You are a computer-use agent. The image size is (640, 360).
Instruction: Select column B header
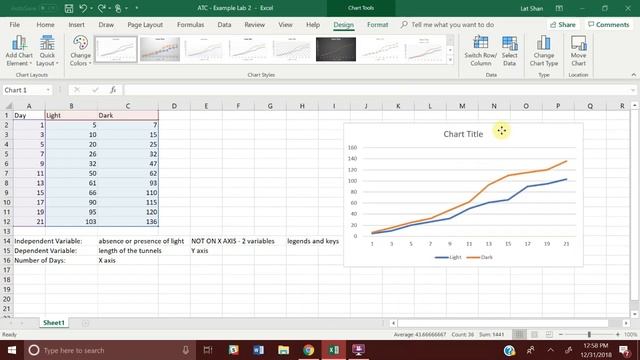tap(71, 106)
